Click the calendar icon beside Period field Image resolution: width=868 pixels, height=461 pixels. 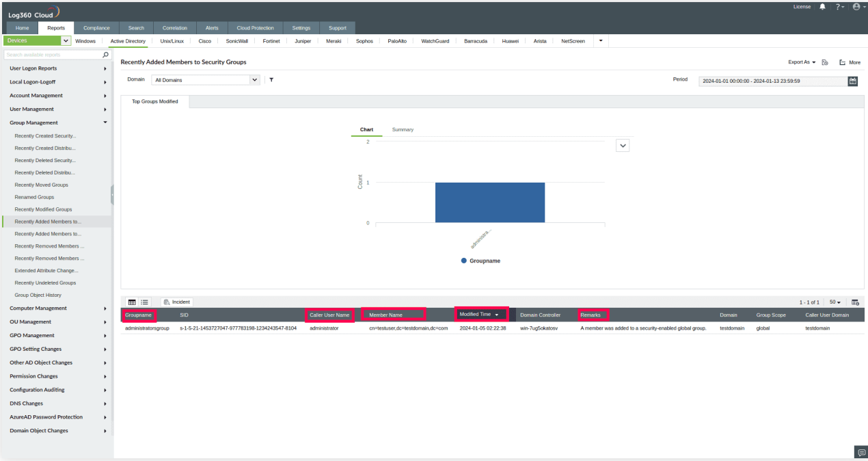coord(852,81)
